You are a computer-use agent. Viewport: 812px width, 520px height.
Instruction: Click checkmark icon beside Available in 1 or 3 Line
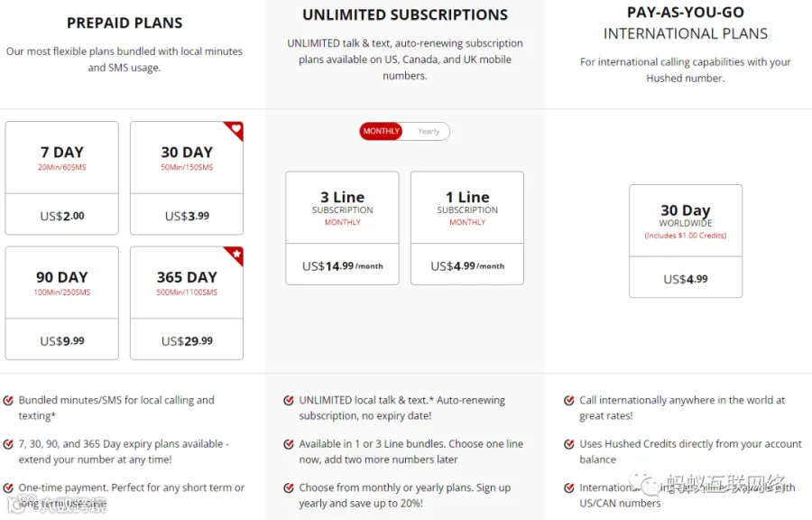289,444
